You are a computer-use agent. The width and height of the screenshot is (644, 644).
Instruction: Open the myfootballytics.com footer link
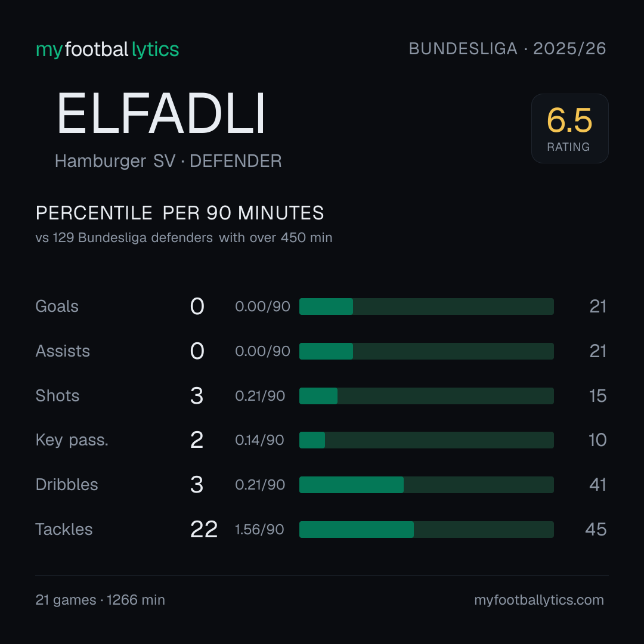pyautogui.click(x=539, y=600)
